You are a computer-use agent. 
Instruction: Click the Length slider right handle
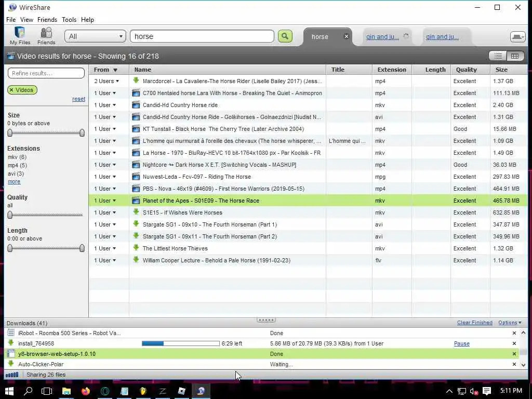[82, 248]
